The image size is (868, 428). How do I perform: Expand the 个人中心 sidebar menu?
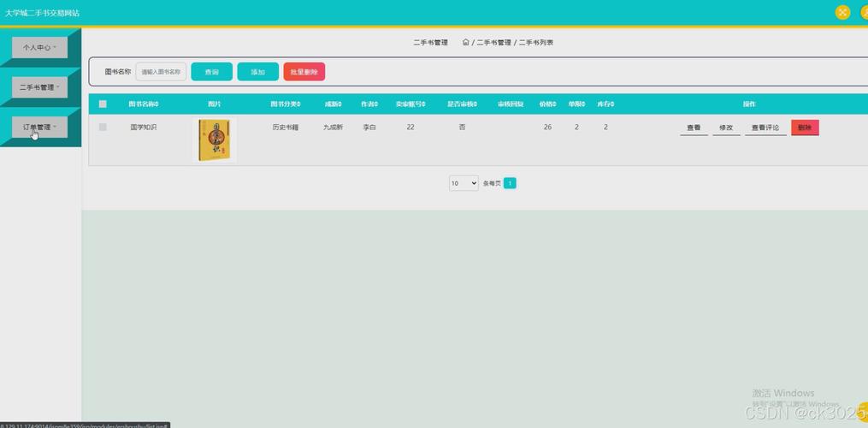(39, 48)
